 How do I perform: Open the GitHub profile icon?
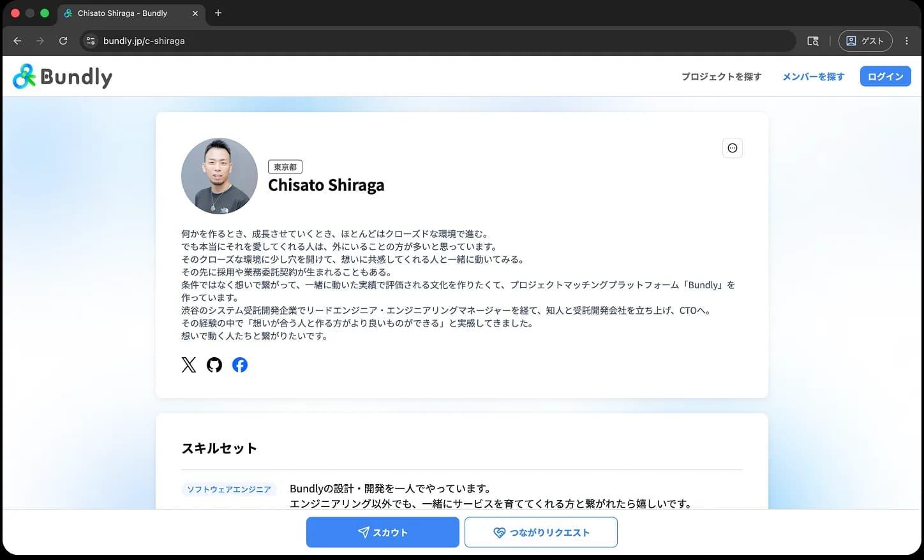214,365
